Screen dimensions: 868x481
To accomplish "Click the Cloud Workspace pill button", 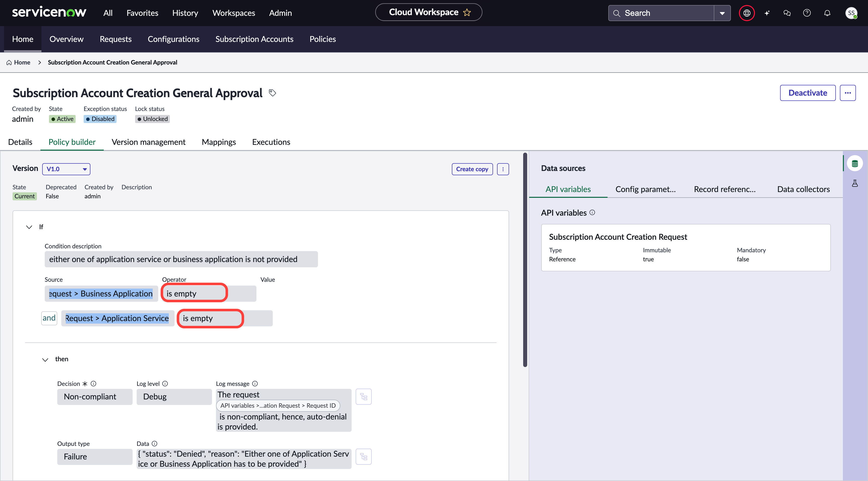I will (429, 13).
